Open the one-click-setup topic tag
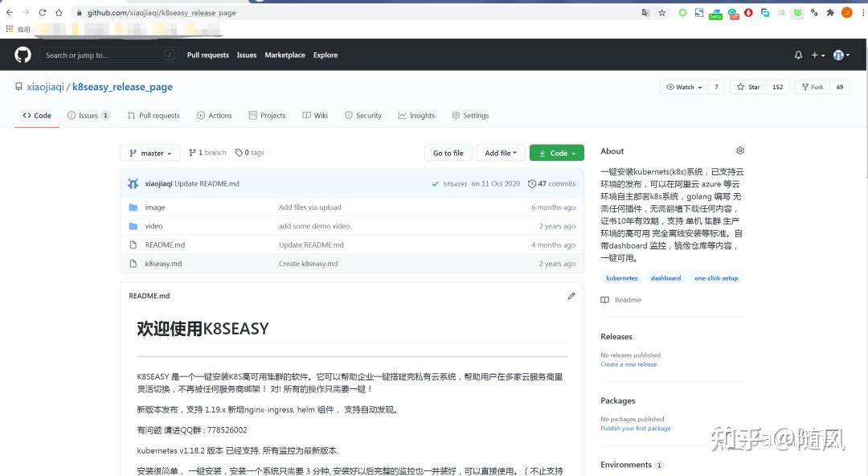This screenshot has height=476, width=868. [716, 278]
